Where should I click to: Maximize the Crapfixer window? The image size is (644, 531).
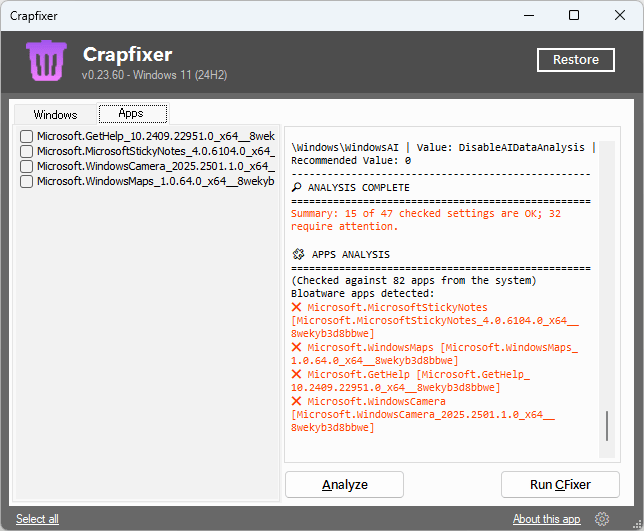click(x=574, y=16)
